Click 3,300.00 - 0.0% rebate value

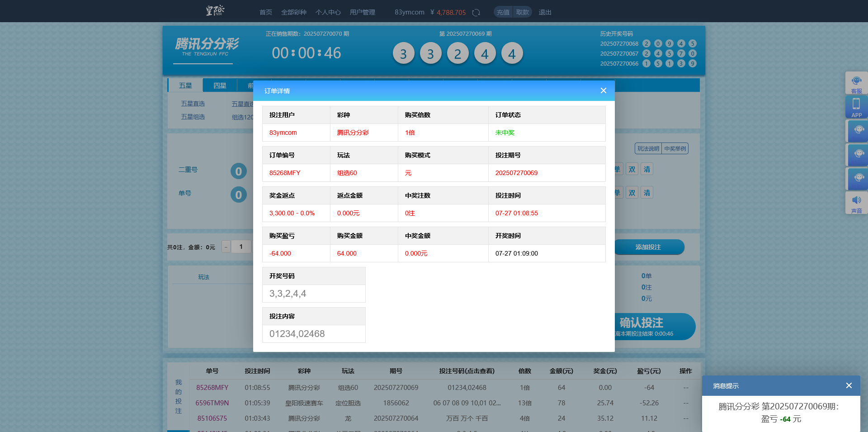coord(292,213)
